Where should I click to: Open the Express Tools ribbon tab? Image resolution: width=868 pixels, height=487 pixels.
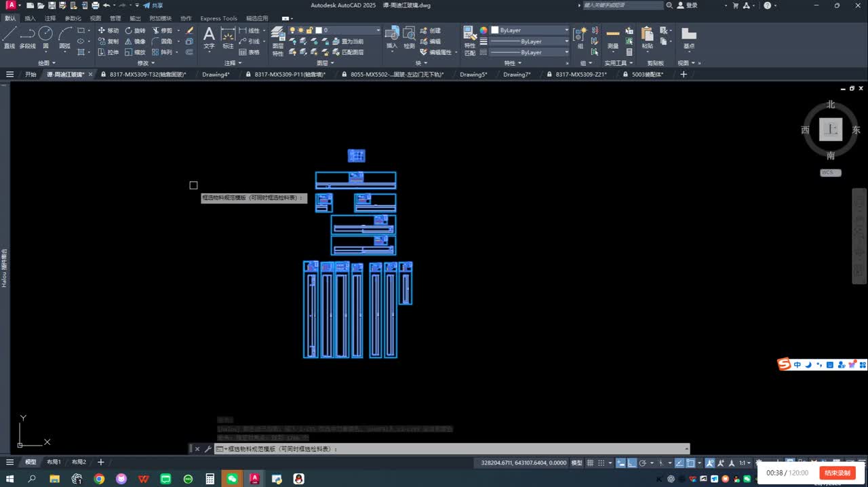coord(218,18)
